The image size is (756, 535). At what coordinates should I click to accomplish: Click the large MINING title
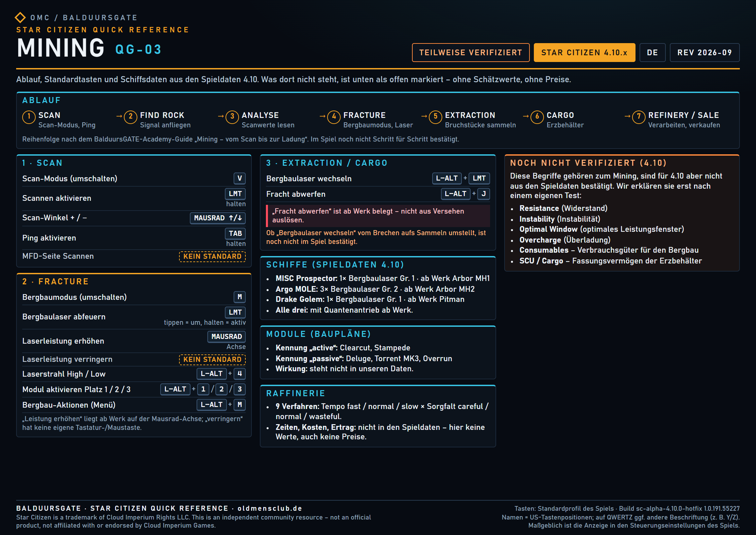click(61, 48)
